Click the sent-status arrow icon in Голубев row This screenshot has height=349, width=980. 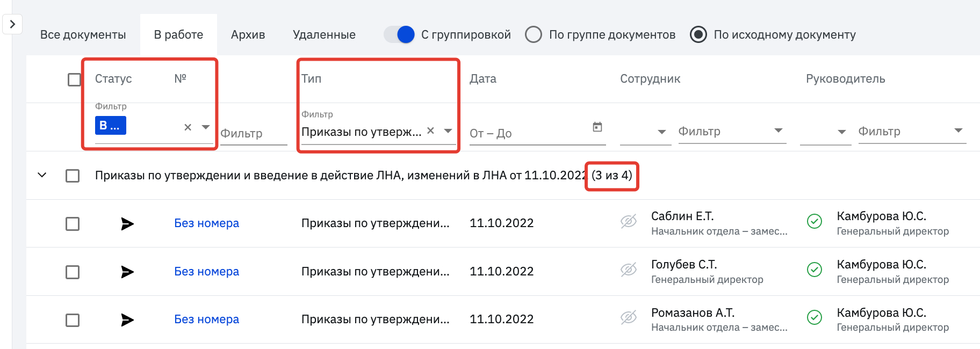pos(127,272)
